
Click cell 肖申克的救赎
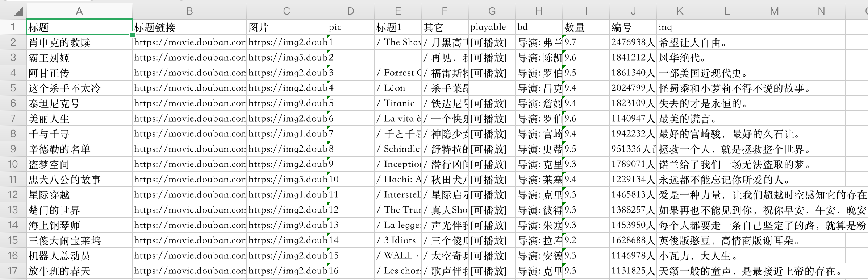coord(79,42)
